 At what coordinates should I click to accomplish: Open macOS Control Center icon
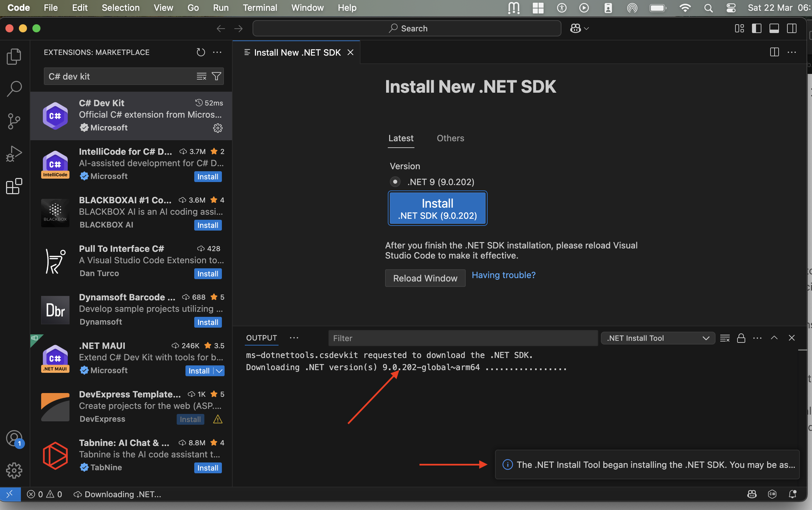click(x=731, y=8)
